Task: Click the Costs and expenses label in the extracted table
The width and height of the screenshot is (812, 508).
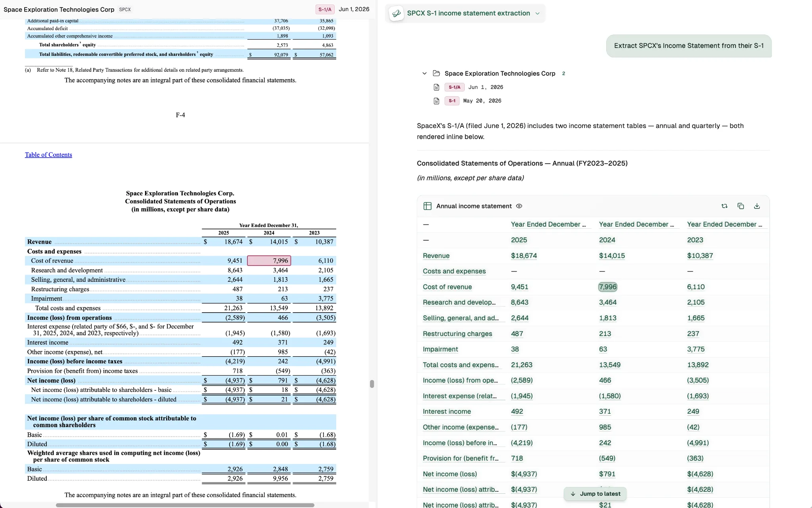Action: tap(454, 271)
